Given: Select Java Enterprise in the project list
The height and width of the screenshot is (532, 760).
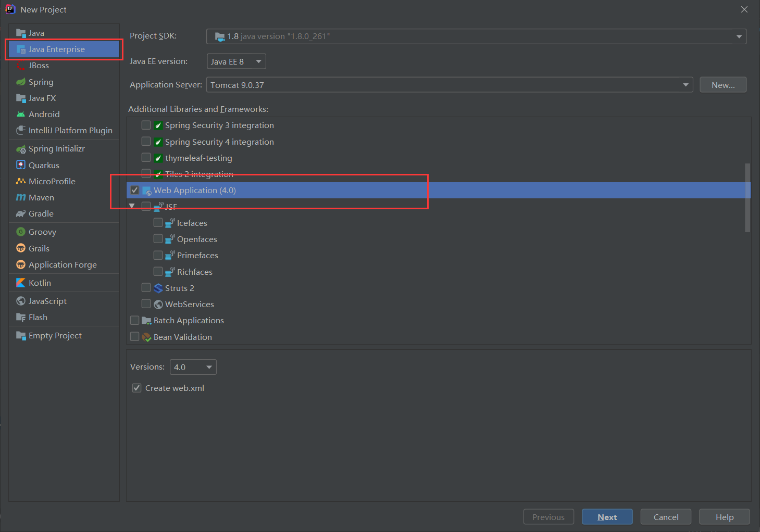Looking at the screenshot, I should coord(64,49).
